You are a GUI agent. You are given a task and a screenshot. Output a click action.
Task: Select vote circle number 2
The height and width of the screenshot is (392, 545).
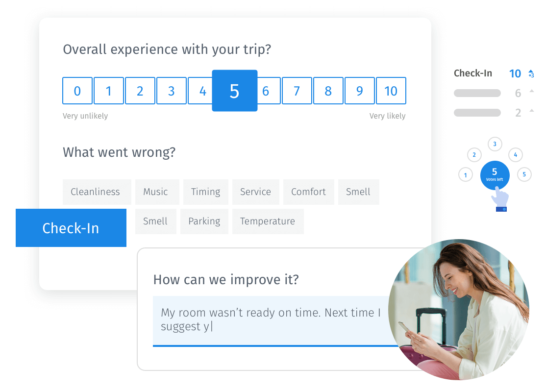[474, 155]
